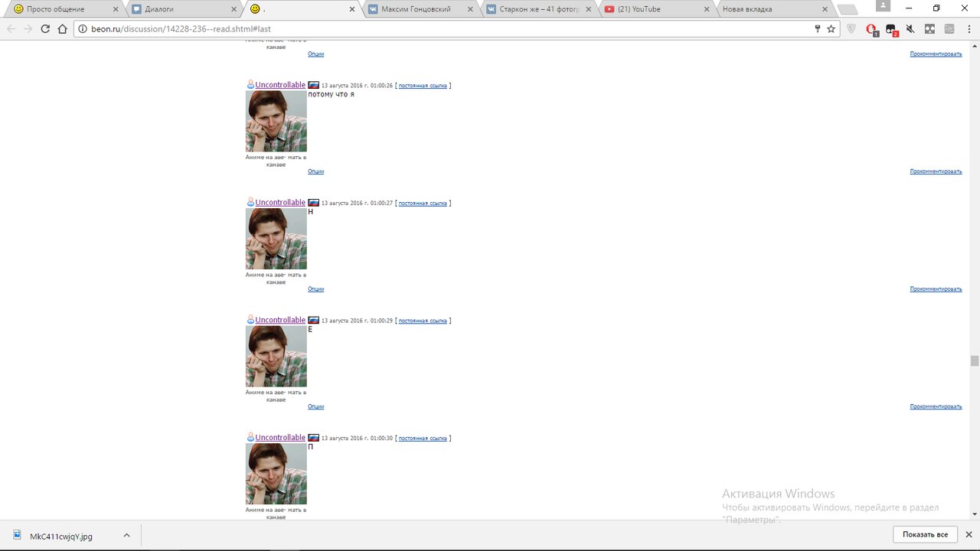Click the flag icon on the 01:00:29 post

point(313,320)
